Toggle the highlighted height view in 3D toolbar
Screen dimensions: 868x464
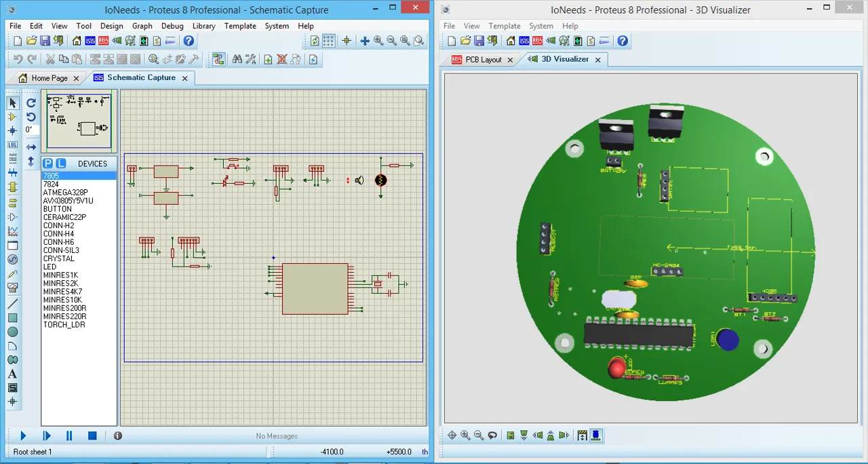point(595,435)
